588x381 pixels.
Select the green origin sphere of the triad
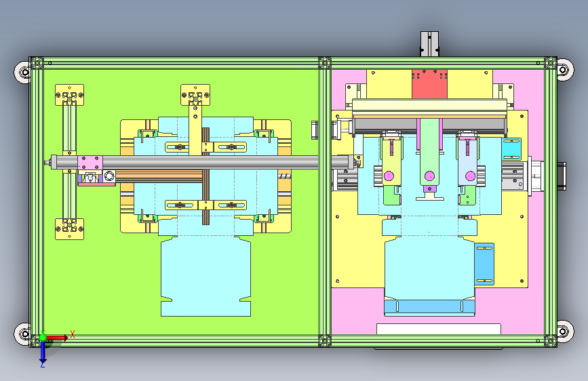pyautogui.click(x=43, y=338)
